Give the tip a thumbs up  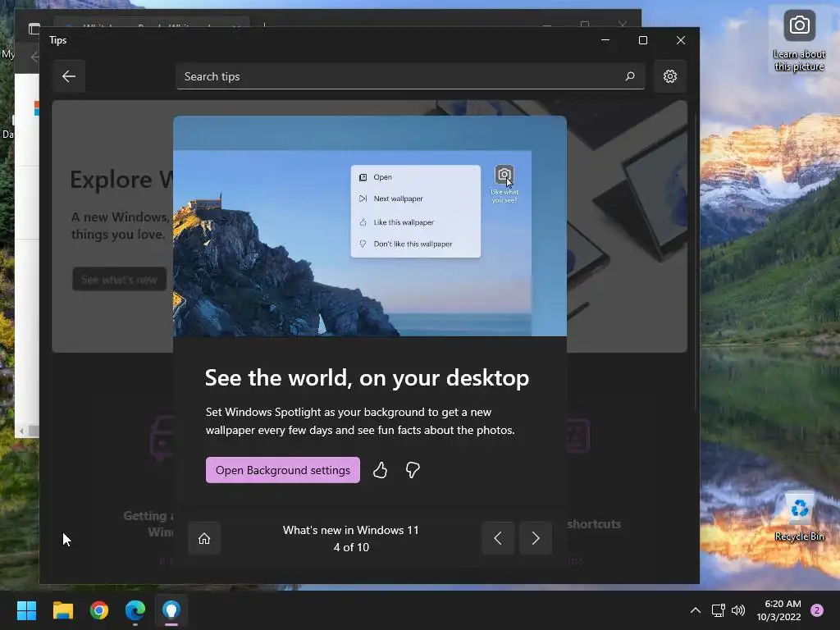coord(381,470)
